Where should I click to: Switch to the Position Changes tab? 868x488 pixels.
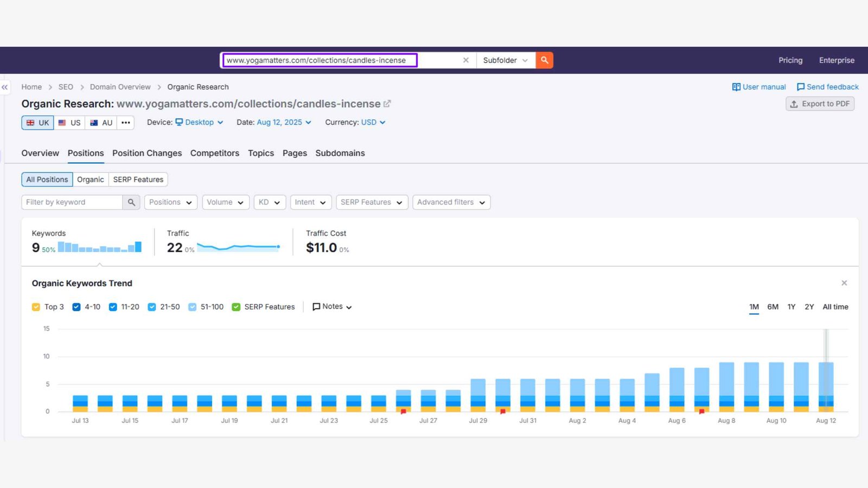147,153
